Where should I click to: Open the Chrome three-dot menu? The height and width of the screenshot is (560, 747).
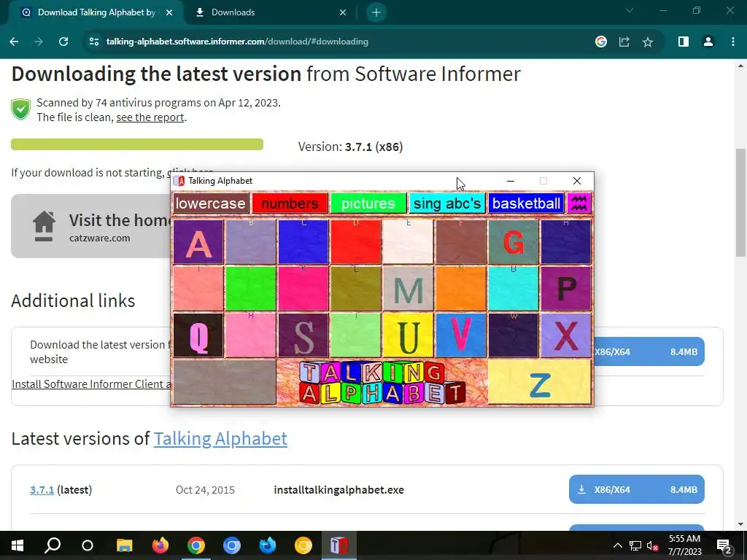(732, 42)
